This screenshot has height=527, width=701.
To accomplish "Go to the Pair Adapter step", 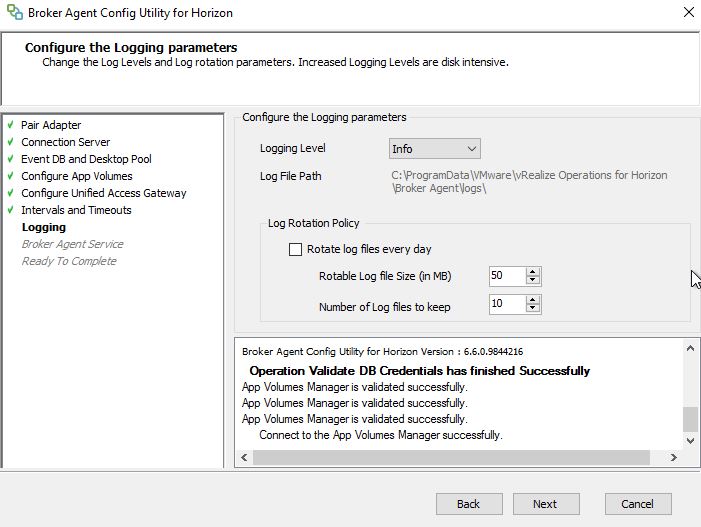I will click(x=51, y=125).
